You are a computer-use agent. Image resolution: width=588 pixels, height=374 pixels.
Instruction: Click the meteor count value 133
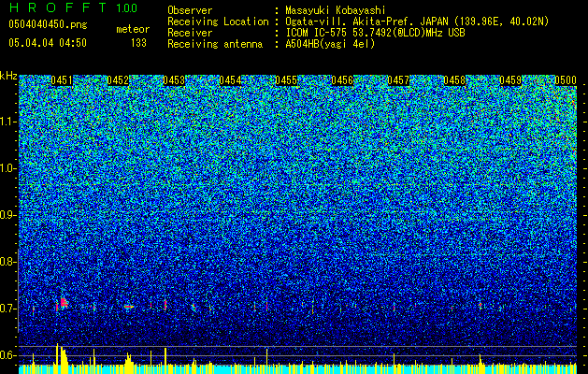tap(138, 43)
